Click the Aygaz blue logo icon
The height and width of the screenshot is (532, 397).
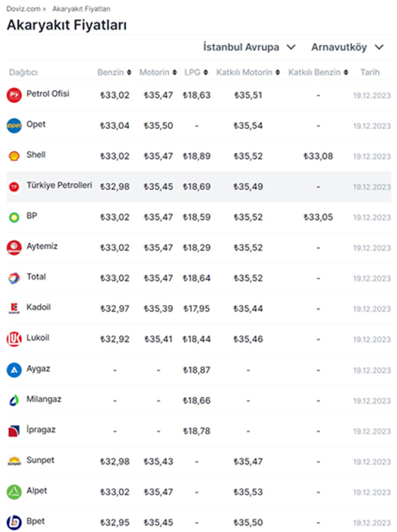[14, 369]
